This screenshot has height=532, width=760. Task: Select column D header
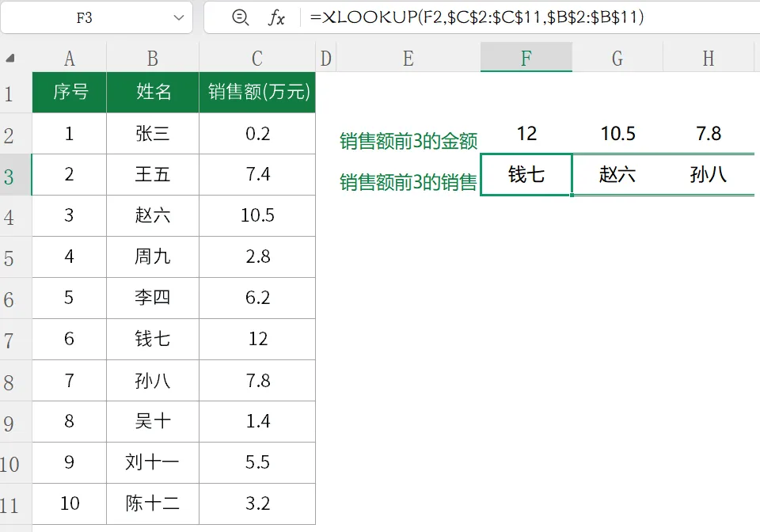325,58
